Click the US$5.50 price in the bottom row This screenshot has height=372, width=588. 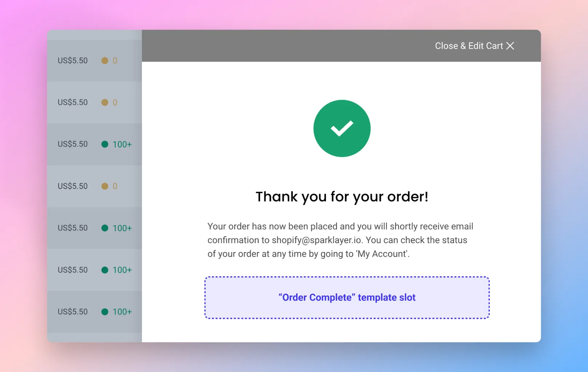(73, 312)
